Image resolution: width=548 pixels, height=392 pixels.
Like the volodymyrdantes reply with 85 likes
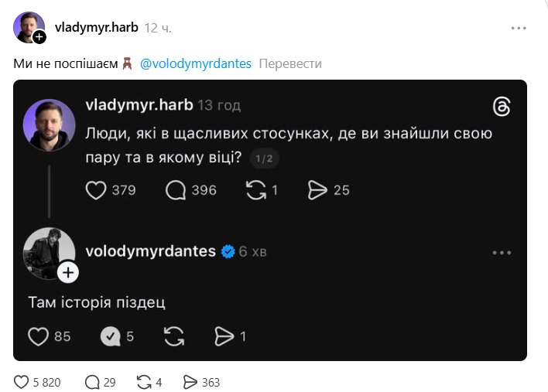tap(39, 336)
